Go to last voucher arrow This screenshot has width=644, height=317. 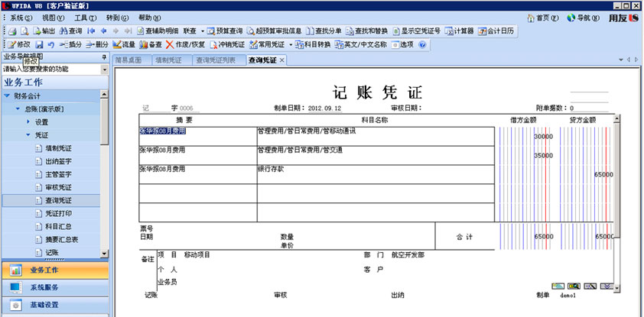[128, 31]
